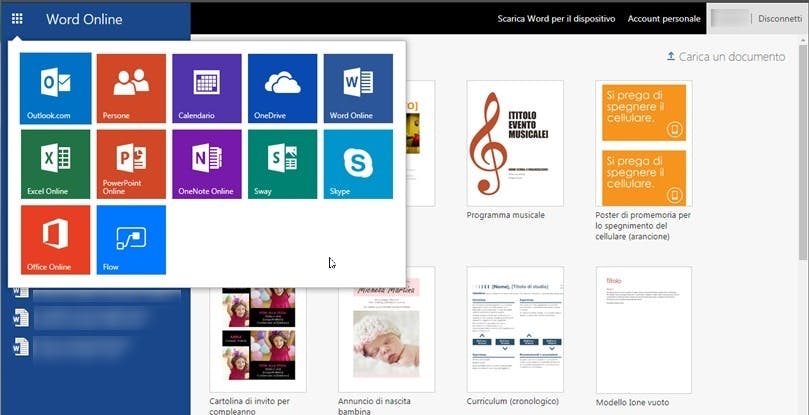
Task: Open the Sway tile
Action: pos(282,164)
